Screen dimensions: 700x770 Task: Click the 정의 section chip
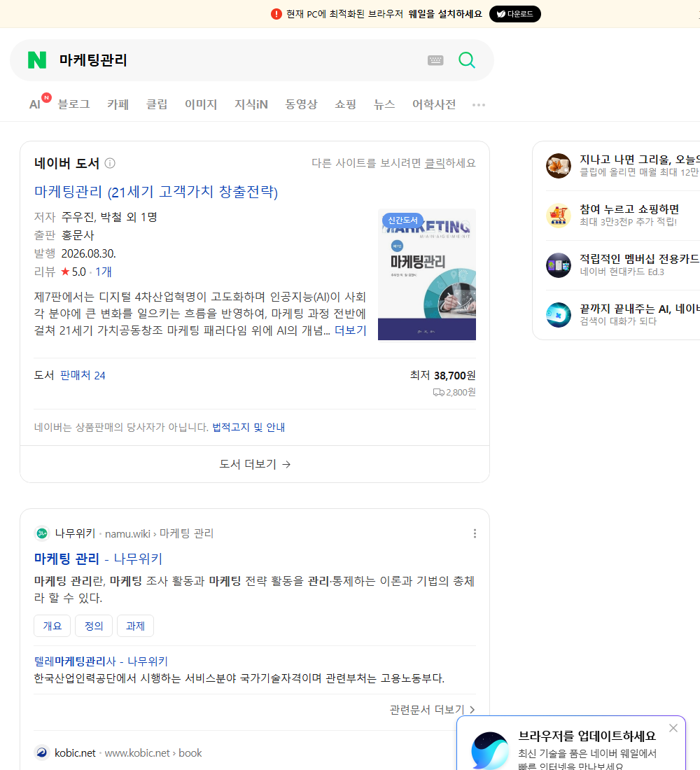[x=94, y=626]
